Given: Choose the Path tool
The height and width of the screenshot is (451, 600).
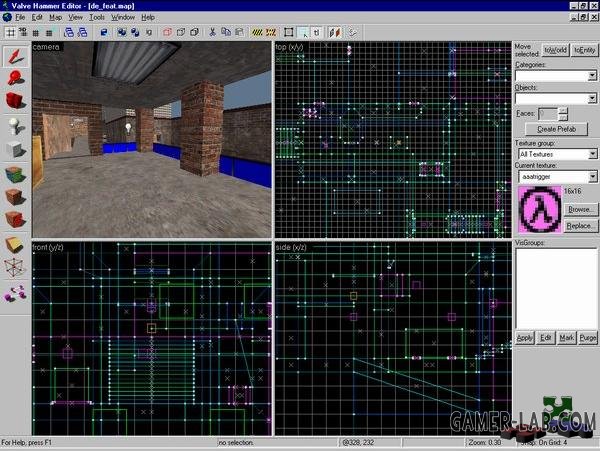Looking at the screenshot, I should coord(15,294).
